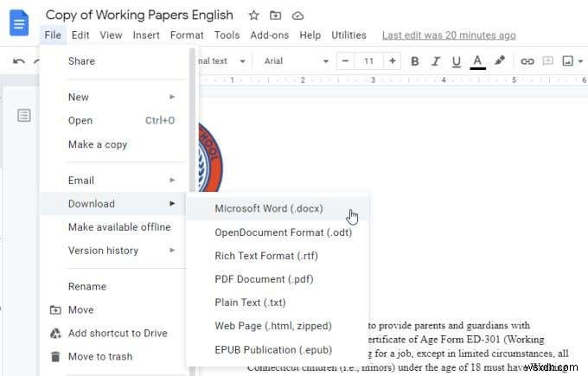The width and height of the screenshot is (588, 376).
Task: Click the school logo image in the document
Action: coord(210,157)
